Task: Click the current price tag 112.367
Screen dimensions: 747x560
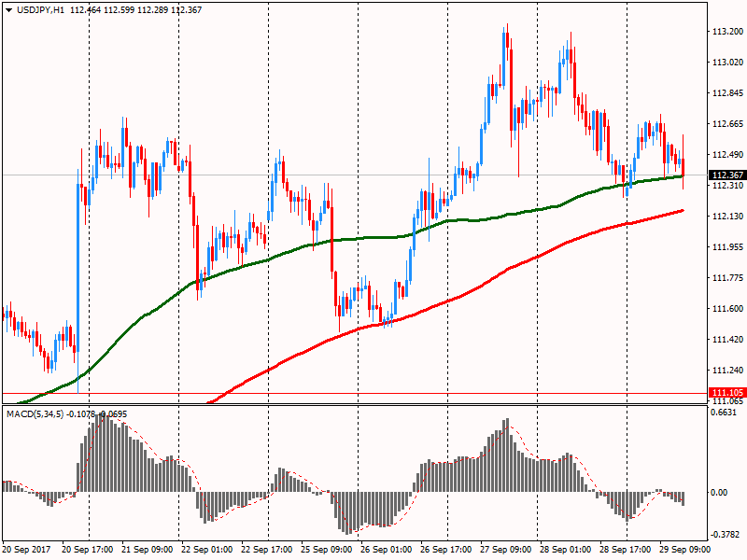Action: tap(726, 175)
